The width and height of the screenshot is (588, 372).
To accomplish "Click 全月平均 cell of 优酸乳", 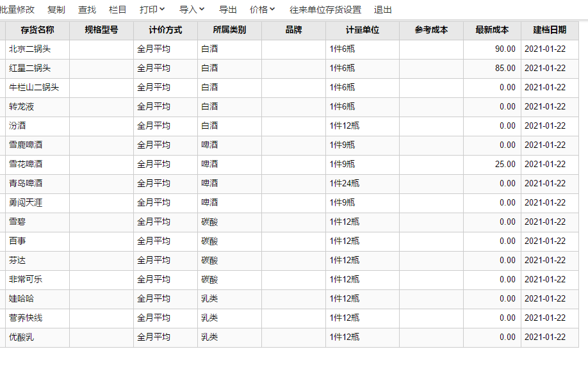I will [165, 337].
